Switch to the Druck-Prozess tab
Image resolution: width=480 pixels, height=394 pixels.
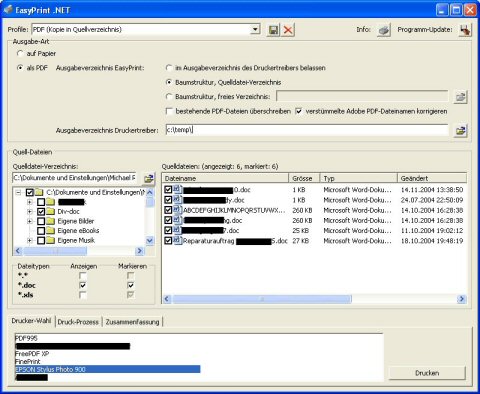coord(78,322)
